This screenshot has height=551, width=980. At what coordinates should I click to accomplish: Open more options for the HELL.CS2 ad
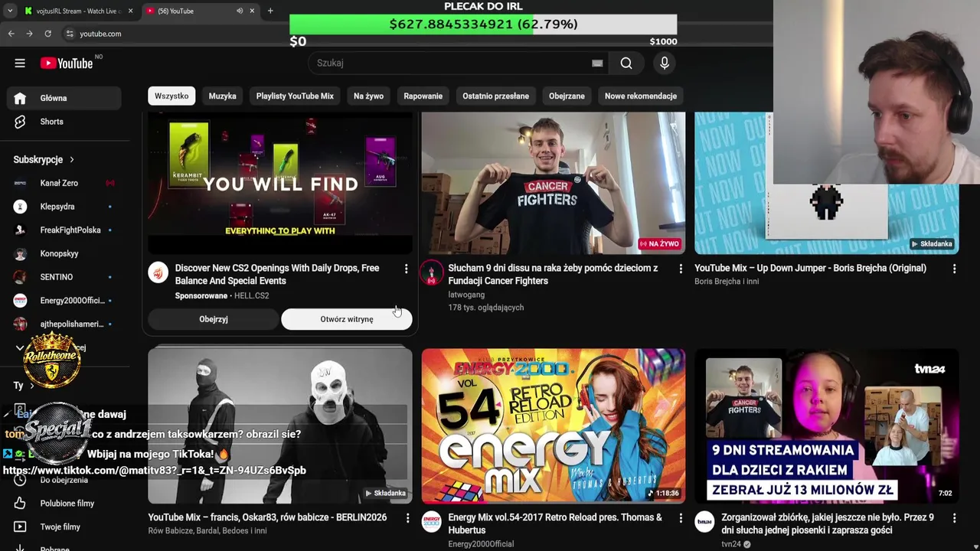406,269
